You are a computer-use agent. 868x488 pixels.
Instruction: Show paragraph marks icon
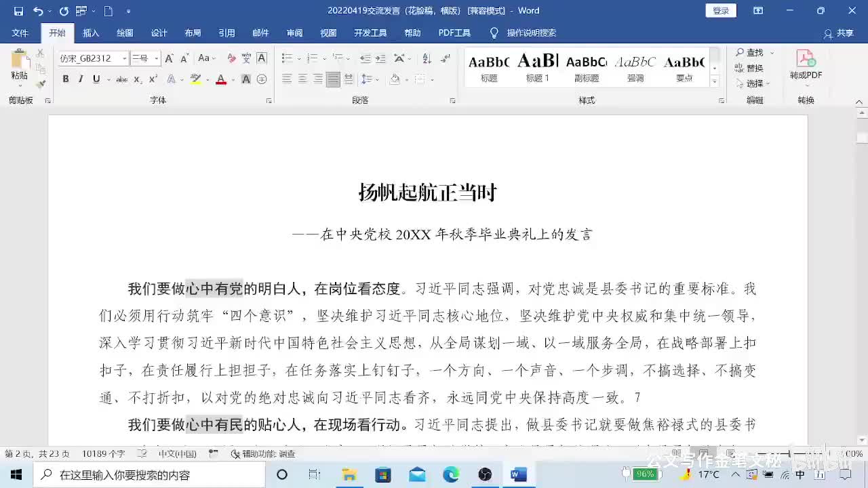pyautogui.click(x=446, y=58)
